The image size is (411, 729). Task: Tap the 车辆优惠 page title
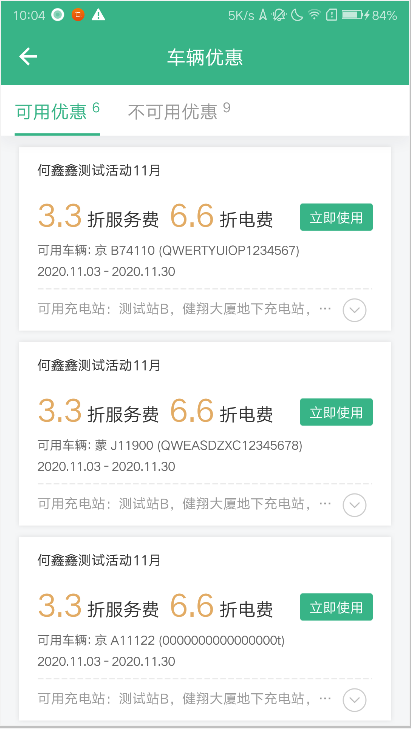[205, 57]
